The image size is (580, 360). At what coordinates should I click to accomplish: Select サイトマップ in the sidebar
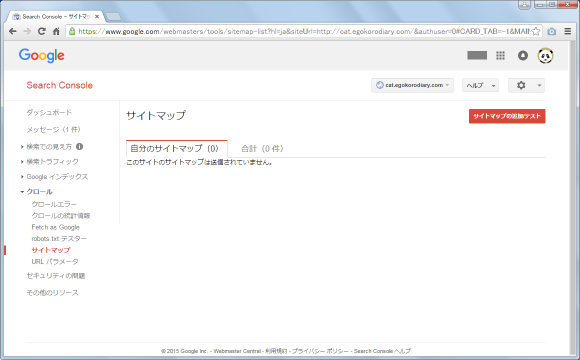(51, 250)
